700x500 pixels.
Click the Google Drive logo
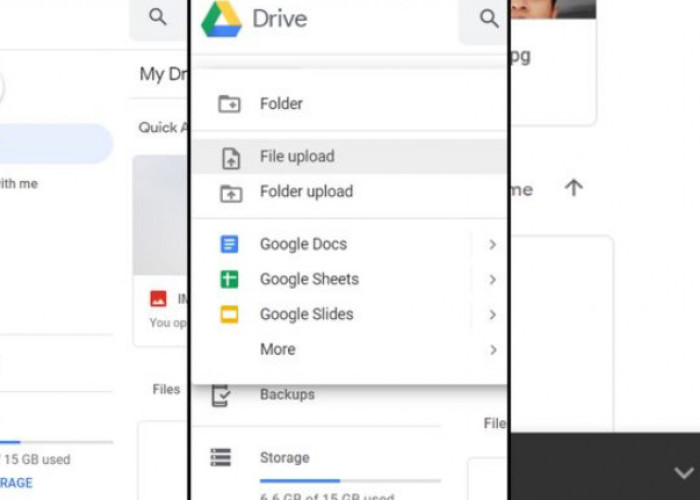coord(221,19)
